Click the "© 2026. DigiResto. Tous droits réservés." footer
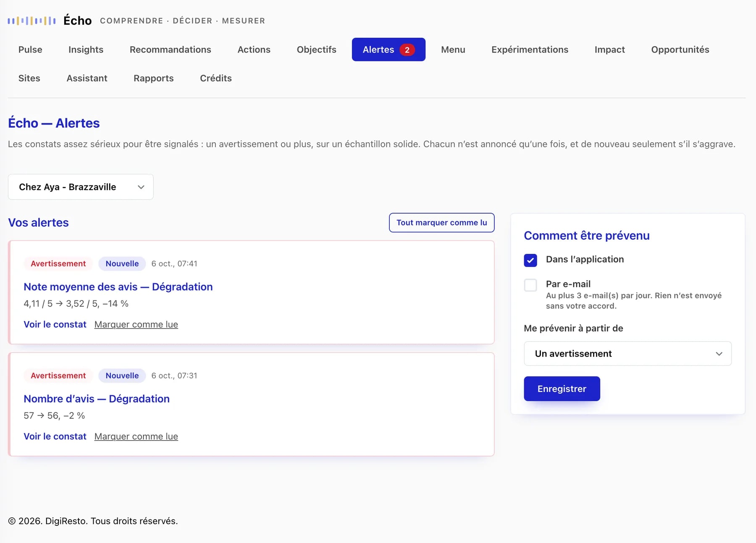Image resolution: width=756 pixels, height=543 pixels. click(x=93, y=521)
